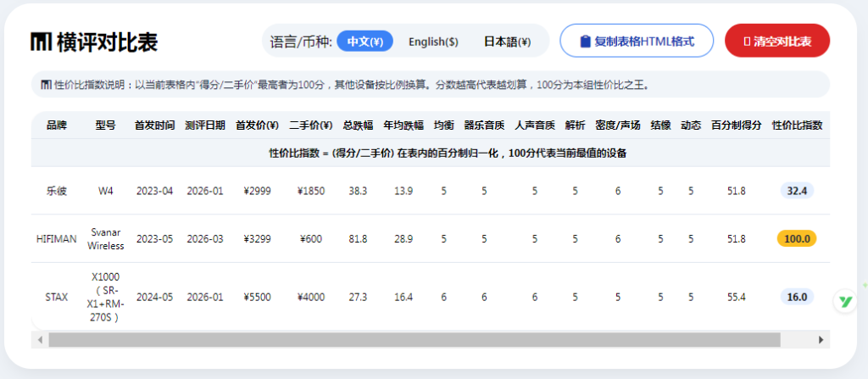Click the 复制表格HTML格式 button
This screenshot has height=379, width=868.
637,41
